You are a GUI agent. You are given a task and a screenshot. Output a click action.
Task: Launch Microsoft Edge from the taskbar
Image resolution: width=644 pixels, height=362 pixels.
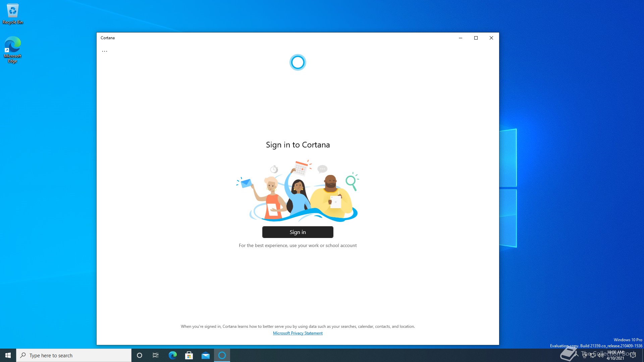(172, 355)
